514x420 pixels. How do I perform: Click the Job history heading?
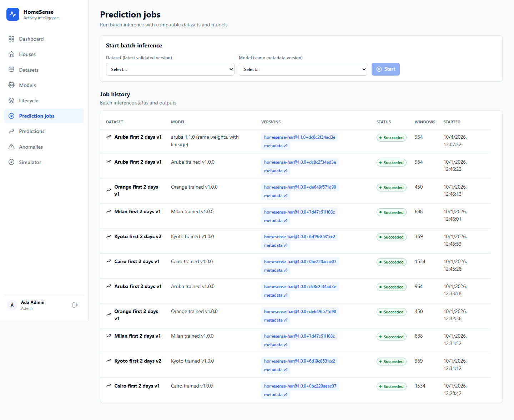click(115, 94)
